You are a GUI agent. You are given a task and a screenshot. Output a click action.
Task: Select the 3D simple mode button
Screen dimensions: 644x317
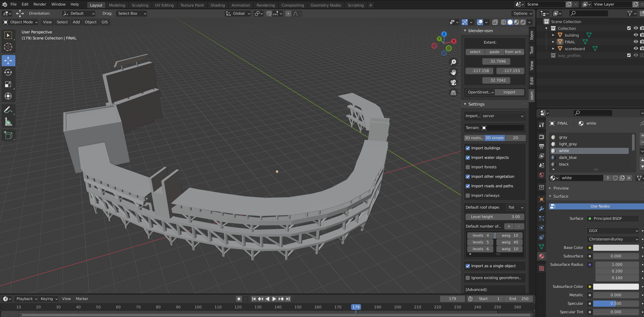point(494,138)
